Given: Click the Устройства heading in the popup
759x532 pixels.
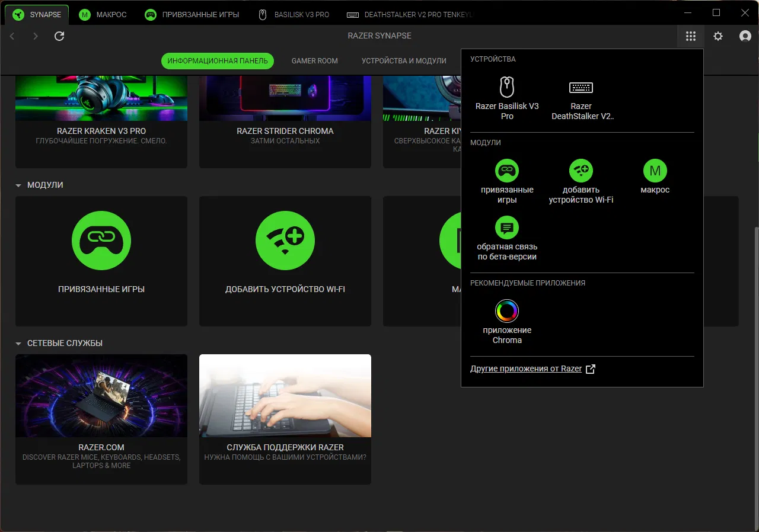Looking at the screenshot, I should pyautogui.click(x=493, y=59).
